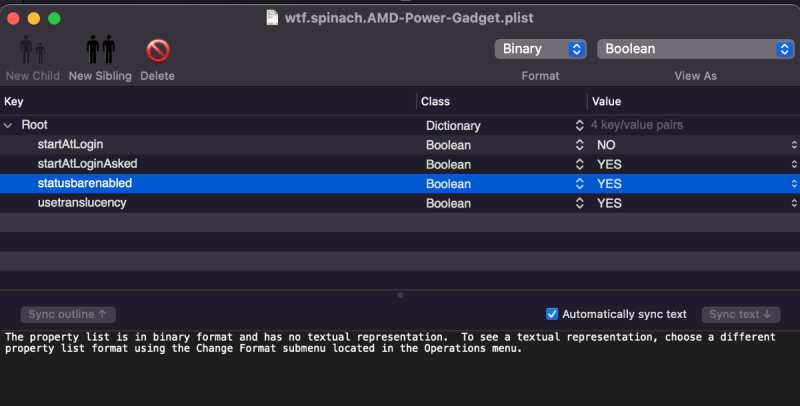Select the startAtLoginAsked key row
The image size is (800, 406).
coord(87,164)
